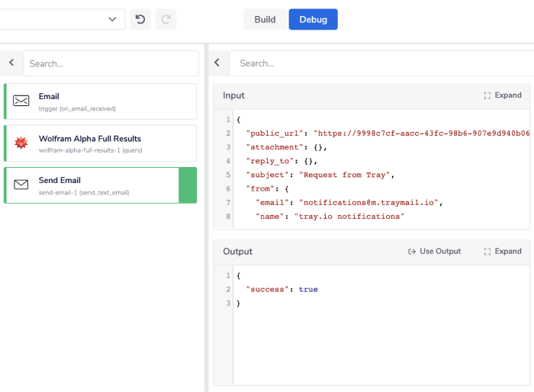Click the undo arrow icon
534x392 pixels.
pos(140,19)
